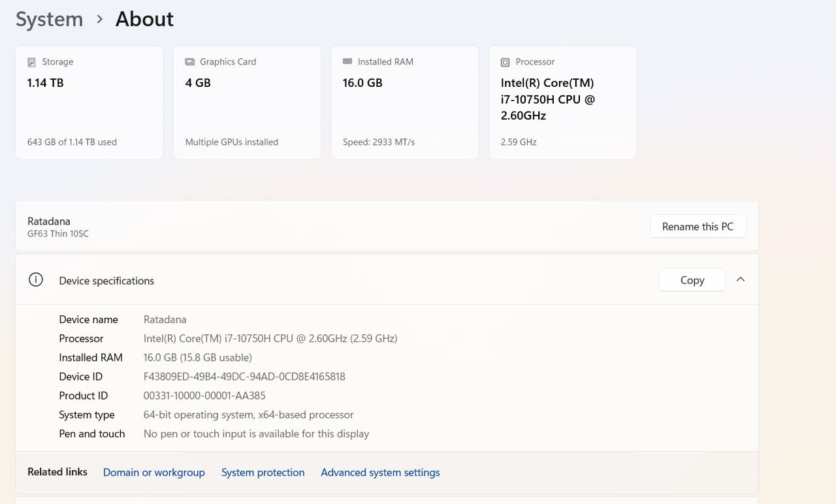The width and height of the screenshot is (836, 504).
Task: Click the Storage card icon
Action: (31, 62)
